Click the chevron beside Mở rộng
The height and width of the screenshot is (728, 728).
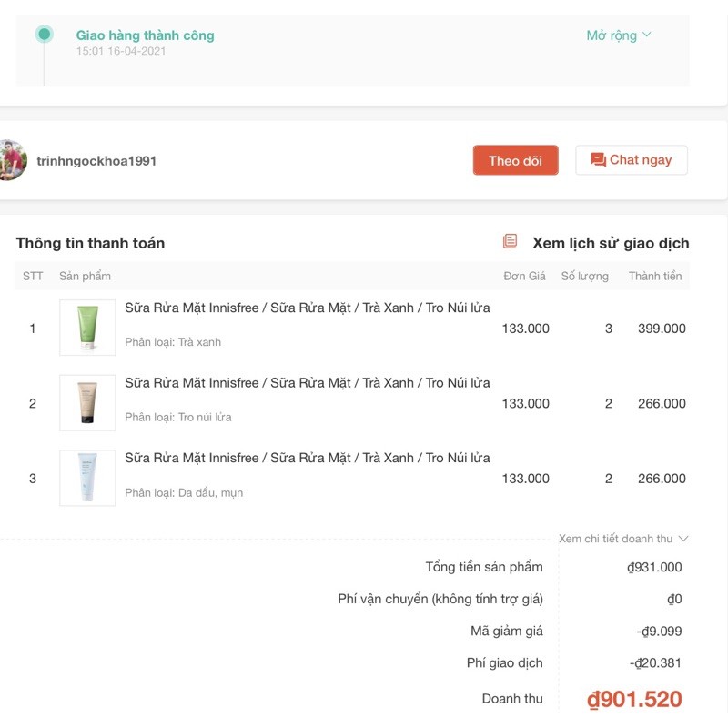point(647,35)
